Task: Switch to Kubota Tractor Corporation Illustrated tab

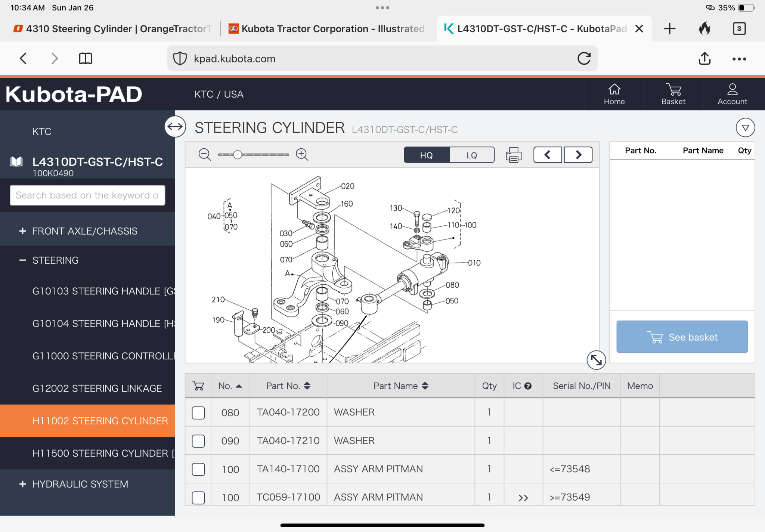Action: [x=327, y=28]
